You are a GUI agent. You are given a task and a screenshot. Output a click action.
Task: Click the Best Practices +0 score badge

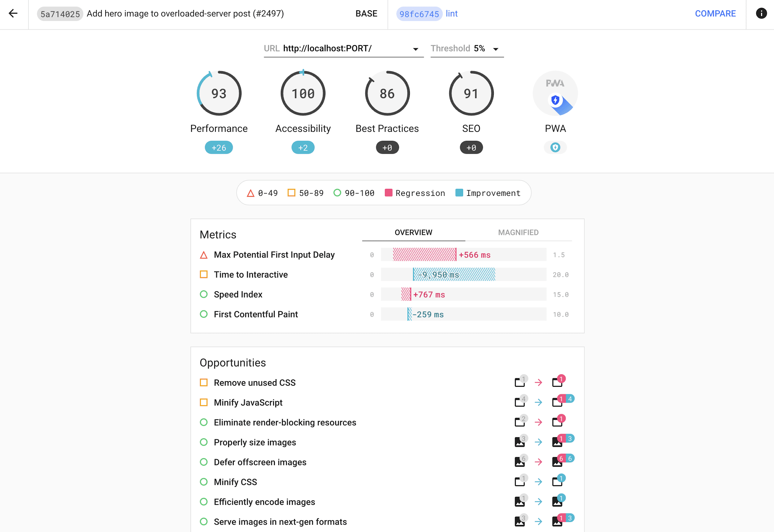coord(387,148)
